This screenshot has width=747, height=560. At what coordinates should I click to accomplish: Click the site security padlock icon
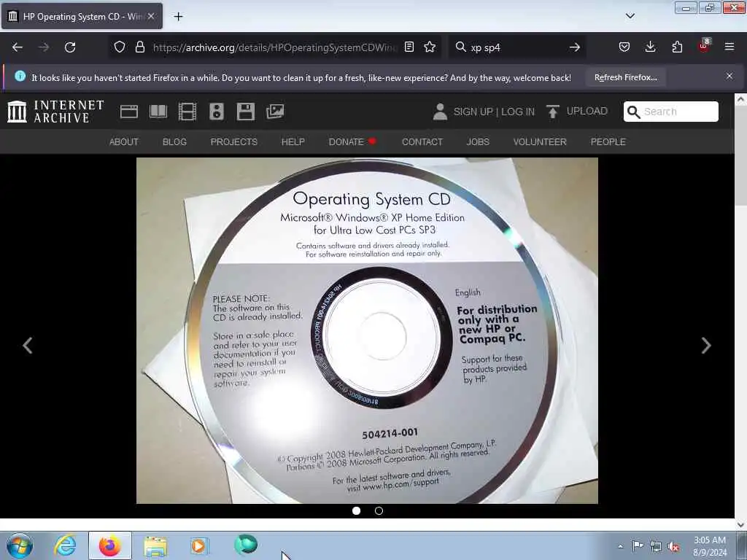point(139,47)
